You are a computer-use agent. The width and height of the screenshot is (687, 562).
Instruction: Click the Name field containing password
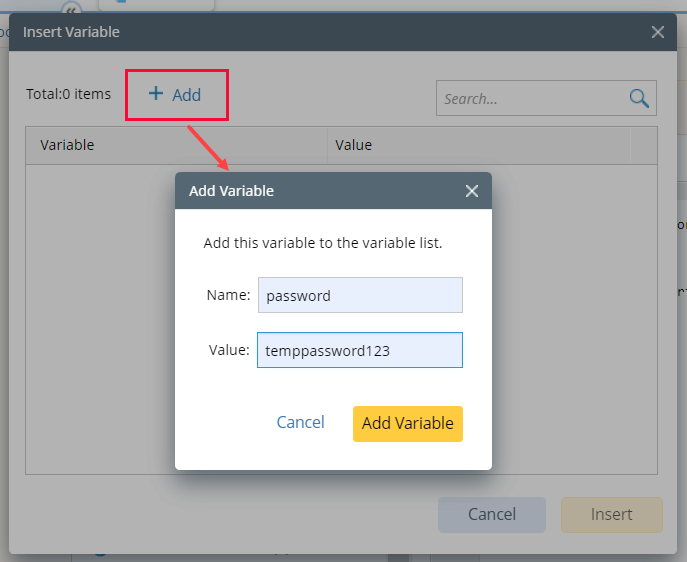[x=360, y=296]
